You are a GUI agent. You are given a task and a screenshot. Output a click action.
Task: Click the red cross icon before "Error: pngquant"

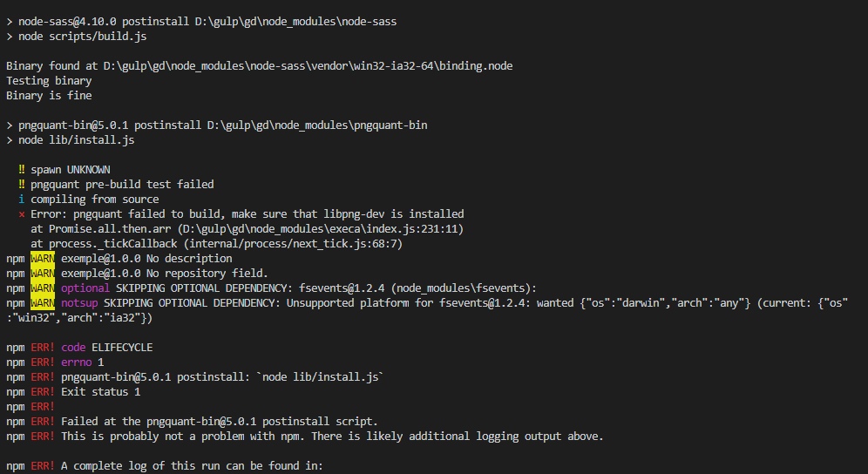pos(22,213)
